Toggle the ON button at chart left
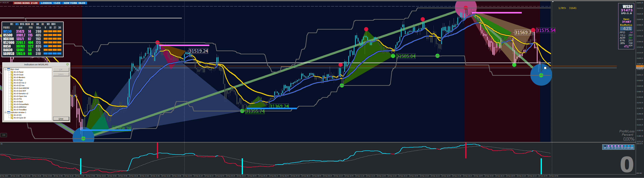 click(4, 135)
